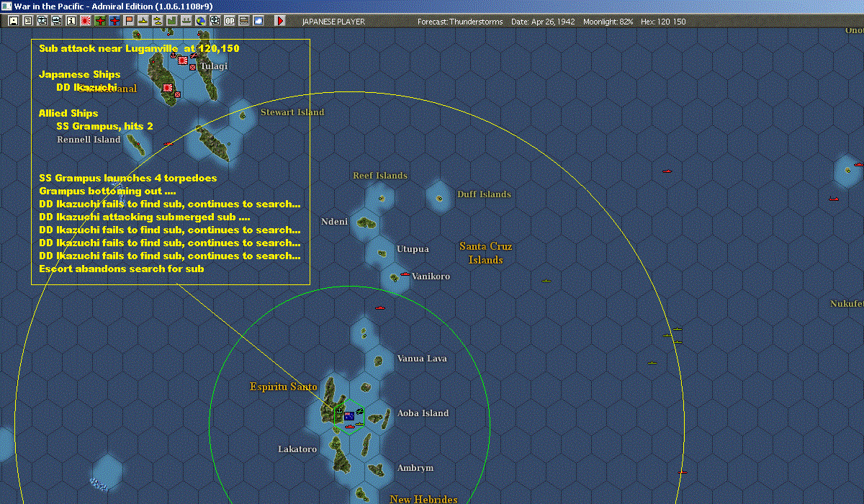864x504 pixels.
Task: Open the document list report icon
Action: 28,21
